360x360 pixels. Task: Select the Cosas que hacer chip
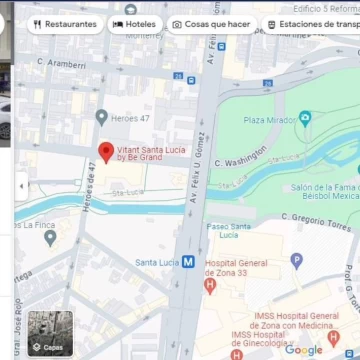click(x=212, y=24)
